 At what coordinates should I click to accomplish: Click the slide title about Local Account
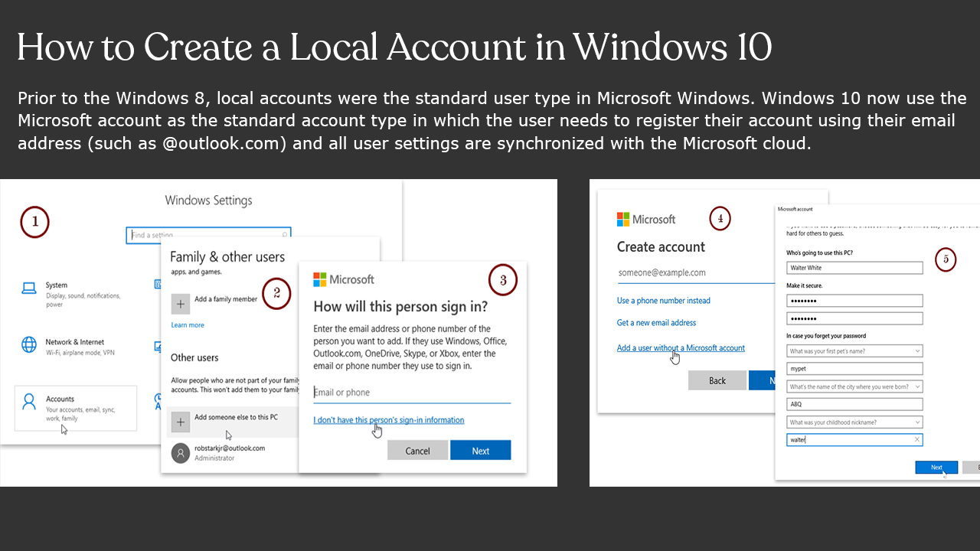(394, 47)
